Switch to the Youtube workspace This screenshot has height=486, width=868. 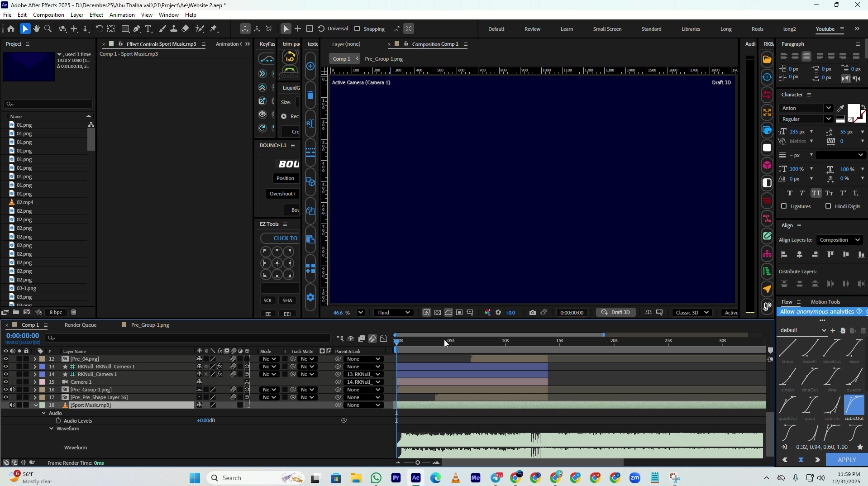point(825,29)
